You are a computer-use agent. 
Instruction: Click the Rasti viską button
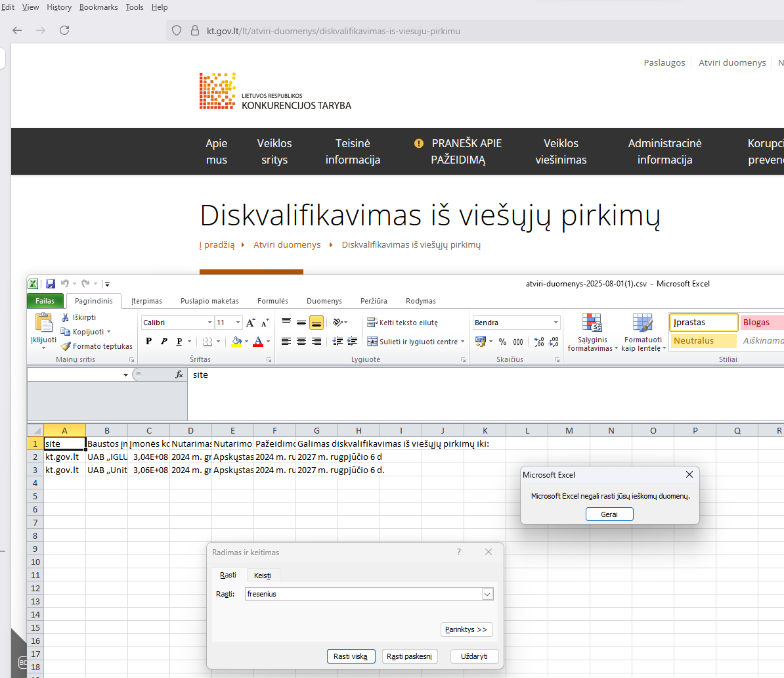pos(351,656)
